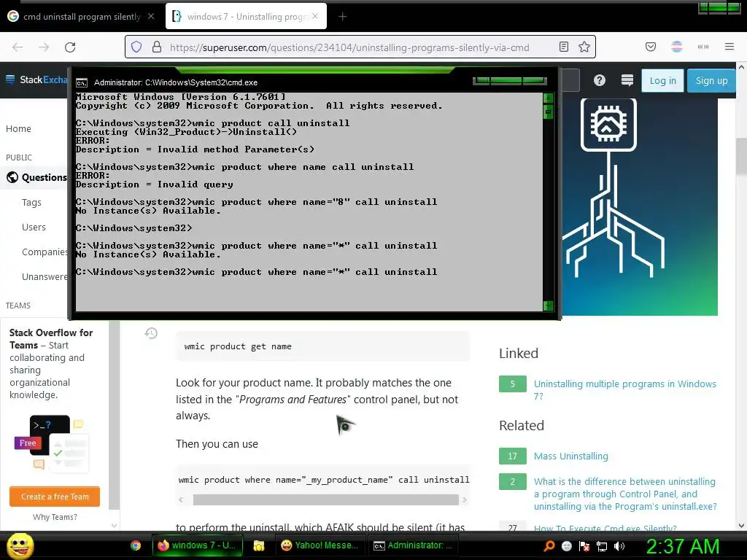This screenshot has height=560, width=747.
Task: Click the cmd window scroll down arrow
Action: (x=549, y=306)
